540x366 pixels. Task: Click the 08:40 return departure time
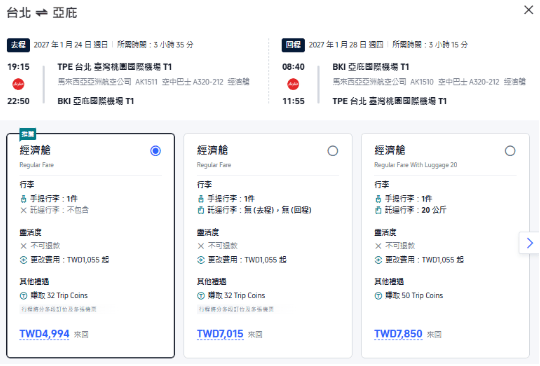point(293,67)
